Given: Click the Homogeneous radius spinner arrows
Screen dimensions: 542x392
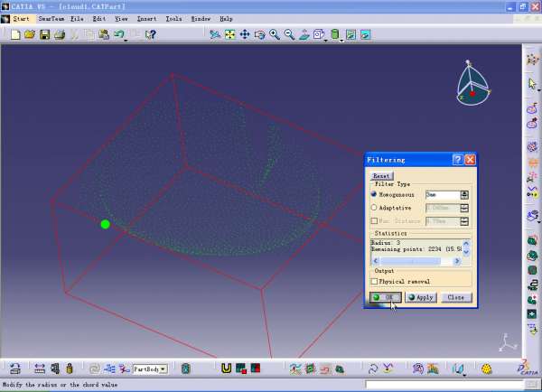Looking at the screenshot, I should click(x=464, y=194).
